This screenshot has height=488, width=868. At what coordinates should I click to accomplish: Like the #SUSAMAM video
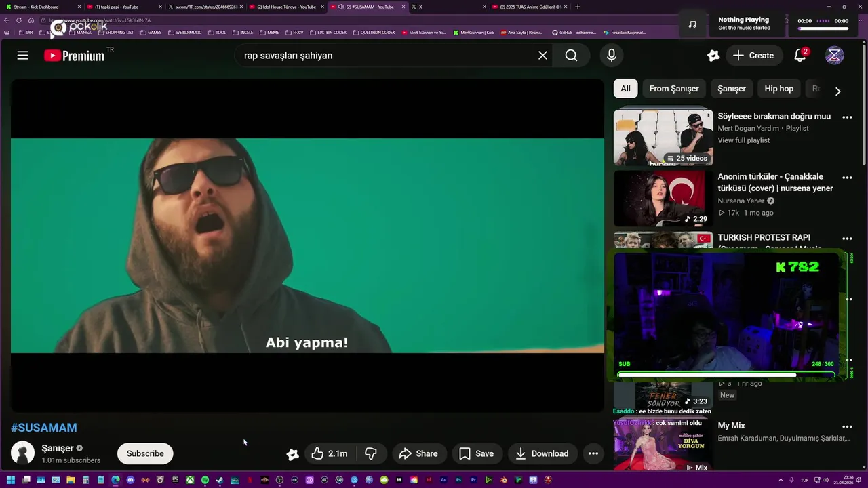(329, 453)
